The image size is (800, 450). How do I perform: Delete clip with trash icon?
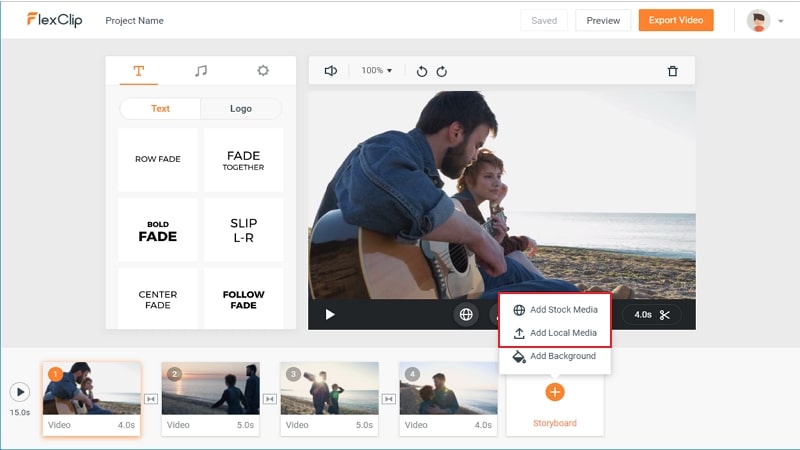[x=672, y=71]
